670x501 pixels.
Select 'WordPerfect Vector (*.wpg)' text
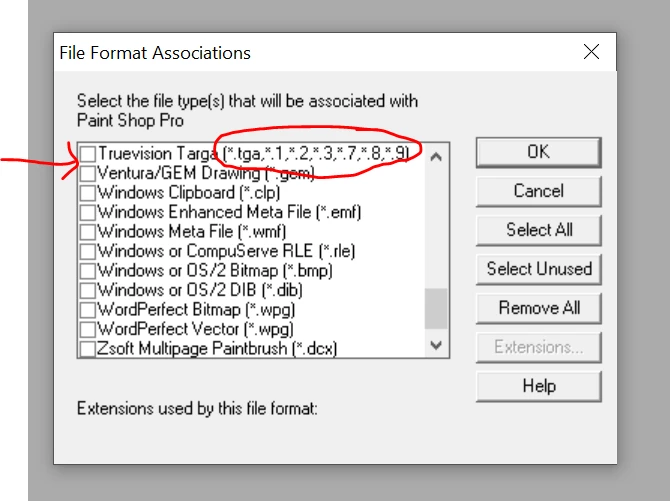[195, 329]
